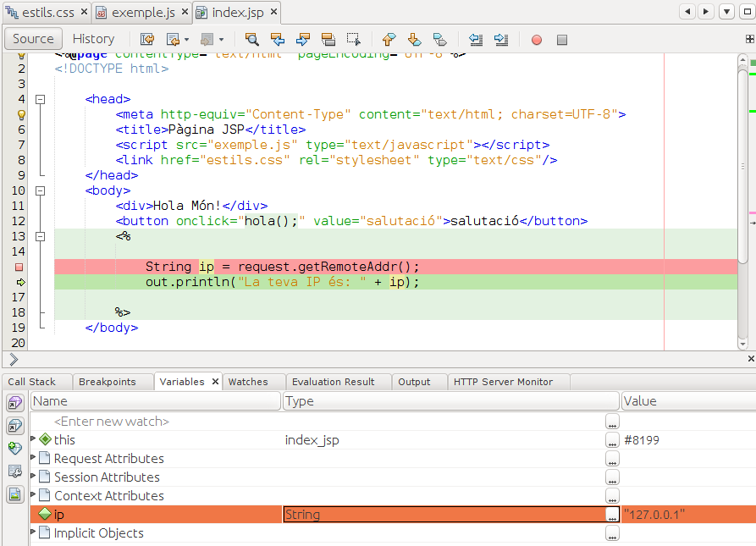Open the back-navigation dropdown arrow
Viewport: 756px width, 546px height.
pos(186,40)
